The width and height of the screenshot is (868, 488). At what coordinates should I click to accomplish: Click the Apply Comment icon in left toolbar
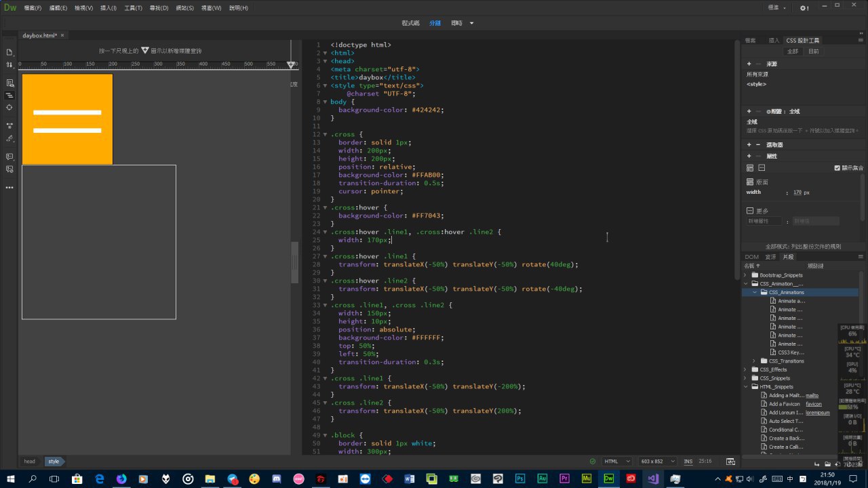(9, 157)
